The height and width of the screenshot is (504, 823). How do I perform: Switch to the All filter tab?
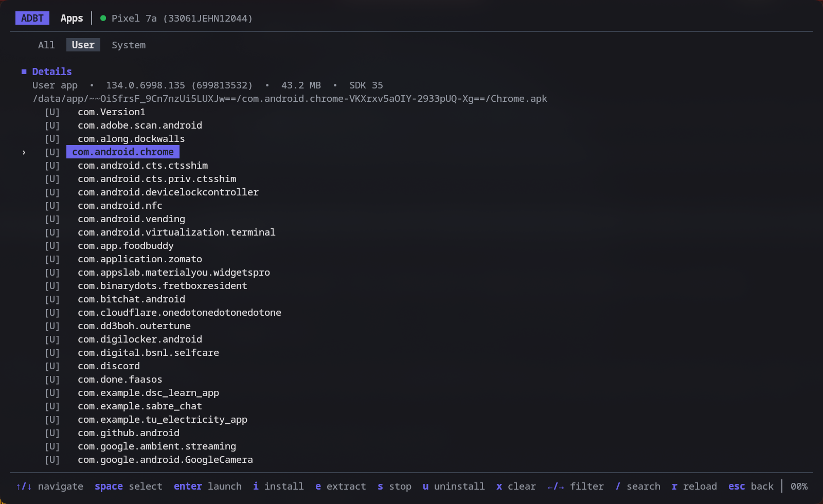46,45
